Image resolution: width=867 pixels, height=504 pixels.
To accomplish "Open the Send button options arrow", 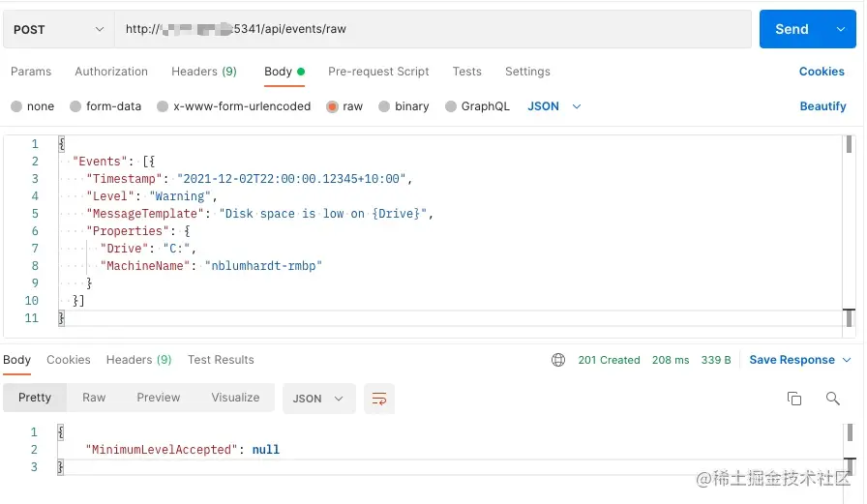I will [841, 29].
